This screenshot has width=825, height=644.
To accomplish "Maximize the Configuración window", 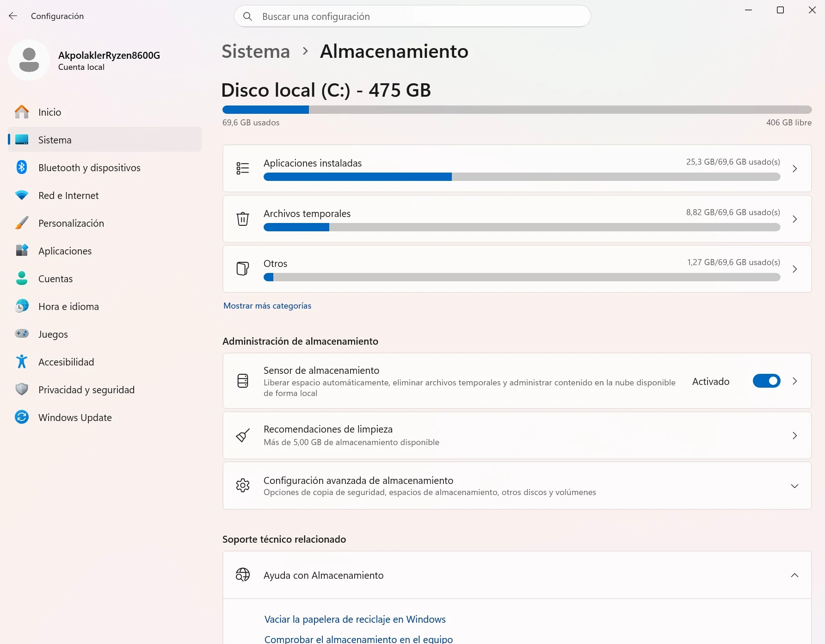I will click(x=780, y=10).
